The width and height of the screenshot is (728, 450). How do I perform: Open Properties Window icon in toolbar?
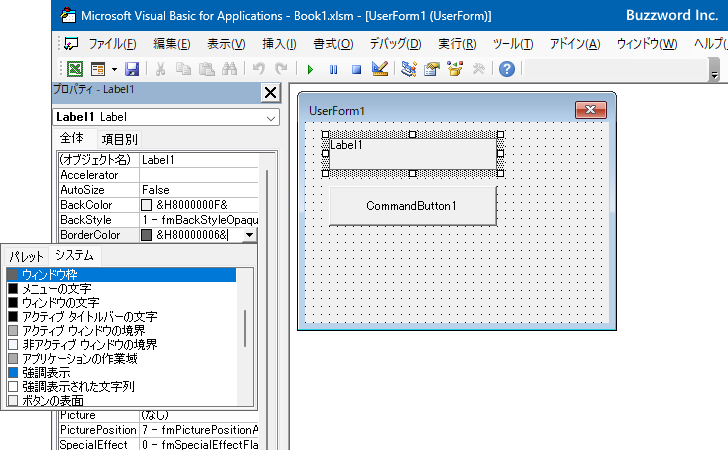coord(432,69)
